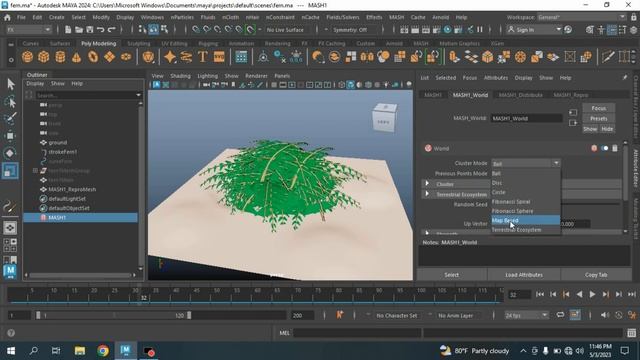Open the FX menu set dropdown

tap(29, 30)
